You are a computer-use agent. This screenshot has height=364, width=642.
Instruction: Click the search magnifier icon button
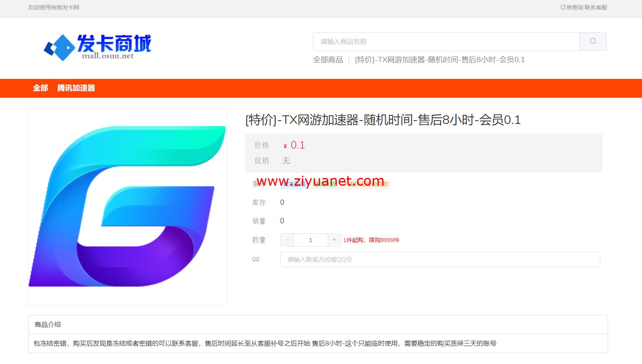coord(593,41)
